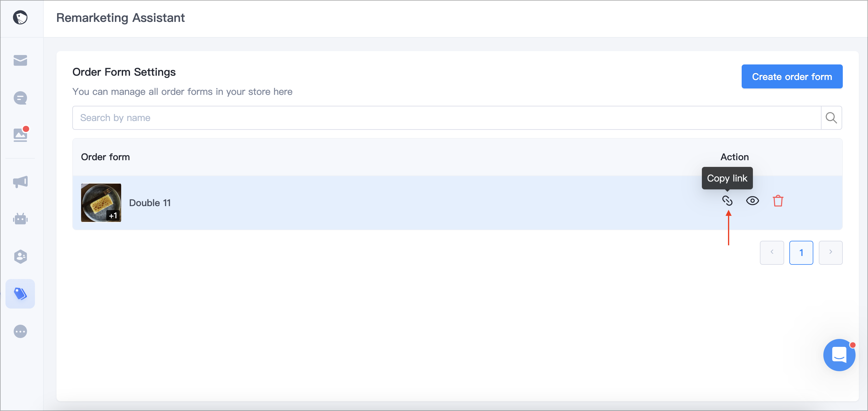Select the price tags sidebar icon
The height and width of the screenshot is (411, 868).
coord(20,294)
